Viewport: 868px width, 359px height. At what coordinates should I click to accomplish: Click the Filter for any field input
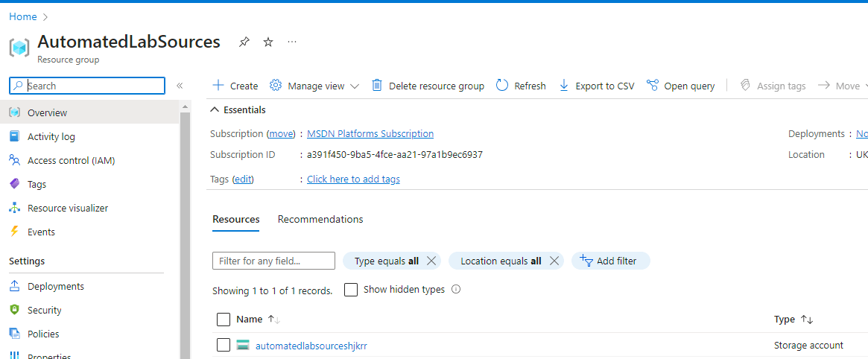coord(273,261)
